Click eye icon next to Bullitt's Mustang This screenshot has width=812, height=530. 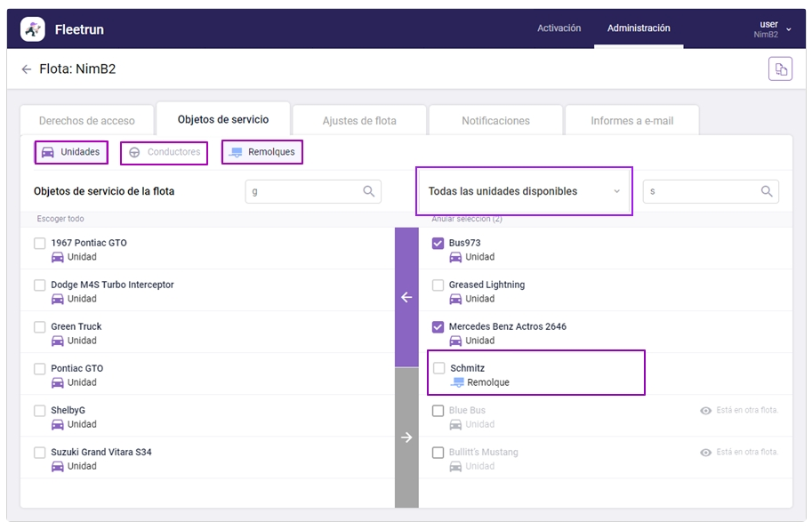[x=705, y=453]
